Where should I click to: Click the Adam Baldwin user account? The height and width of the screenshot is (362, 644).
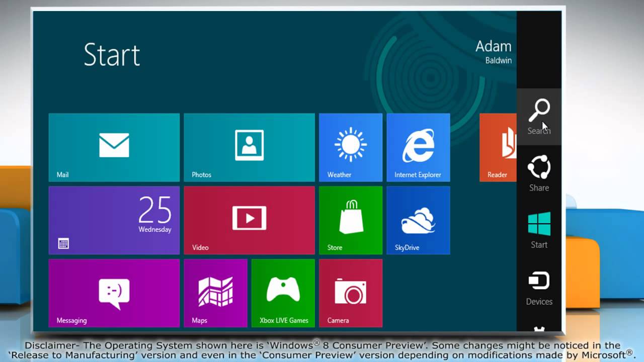[x=493, y=52]
